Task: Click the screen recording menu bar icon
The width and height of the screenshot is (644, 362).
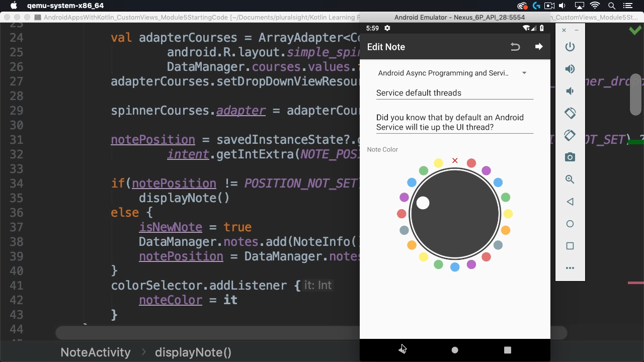Action: pos(549,6)
